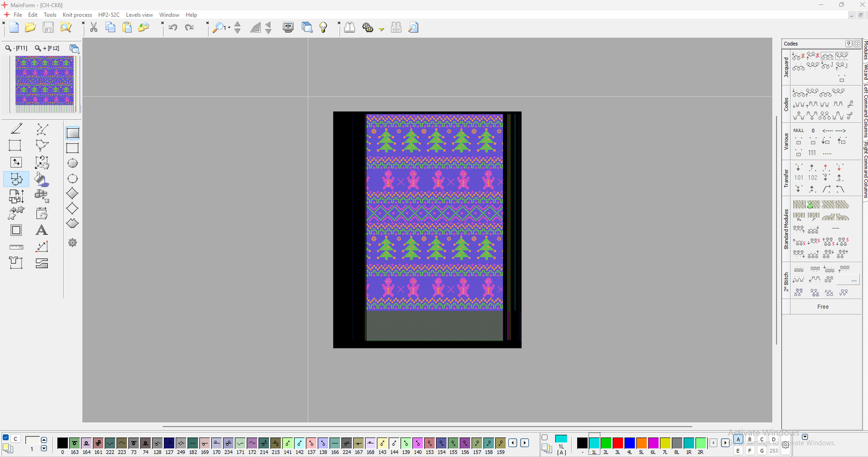868x457 pixels.
Task: Select the A level button
Action: click(x=738, y=440)
